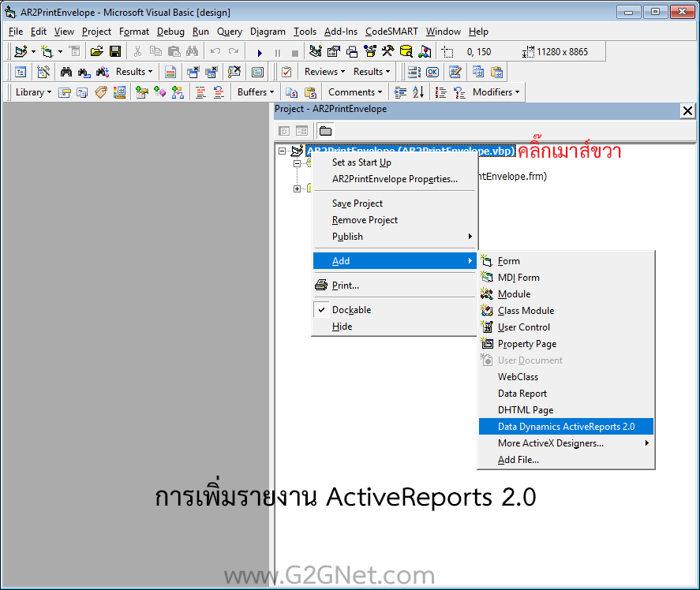The width and height of the screenshot is (700, 590).
Task: Click the Cut scissors icon
Action: (x=137, y=51)
